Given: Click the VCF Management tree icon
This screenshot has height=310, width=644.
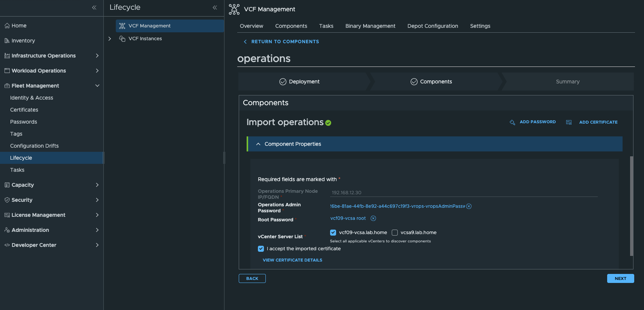Looking at the screenshot, I should (x=122, y=26).
